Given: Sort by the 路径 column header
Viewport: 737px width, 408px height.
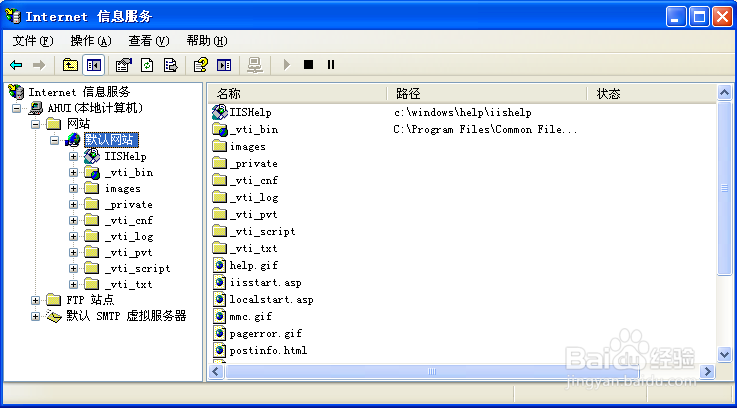Looking at the screenshot, I should coord(487,94).
